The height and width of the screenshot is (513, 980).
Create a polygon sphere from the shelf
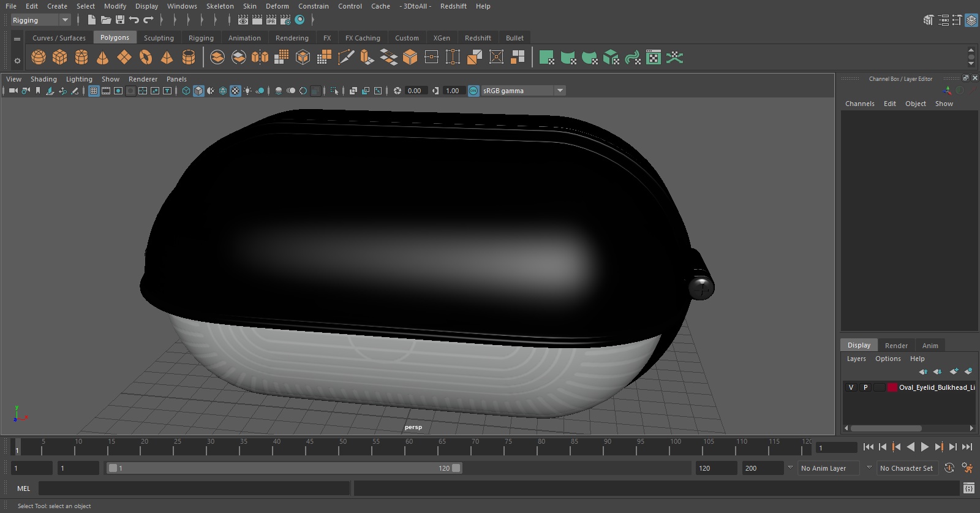[x=39, y=58]
